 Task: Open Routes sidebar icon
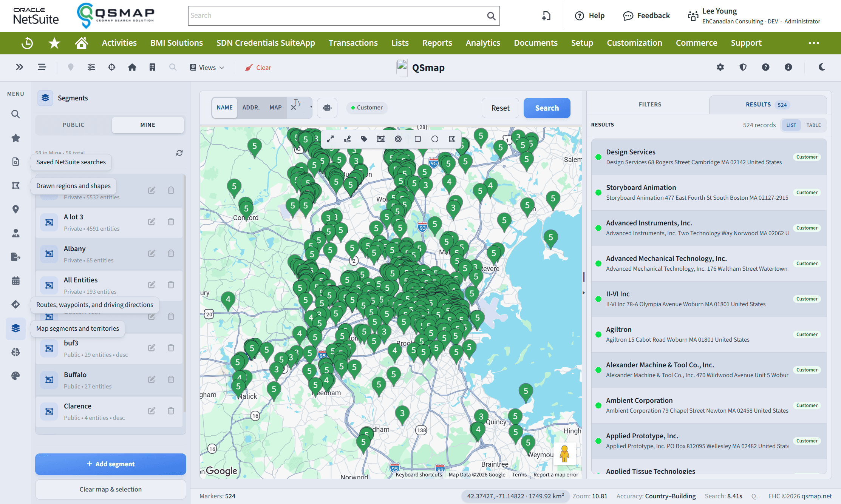15,304
